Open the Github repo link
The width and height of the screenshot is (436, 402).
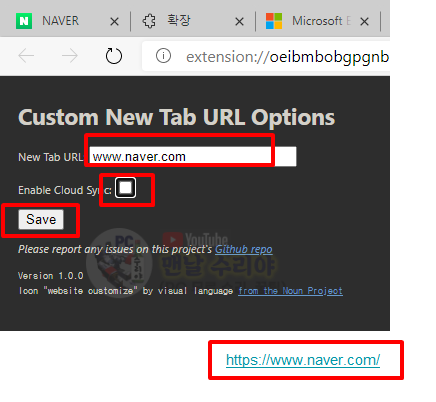244,249
